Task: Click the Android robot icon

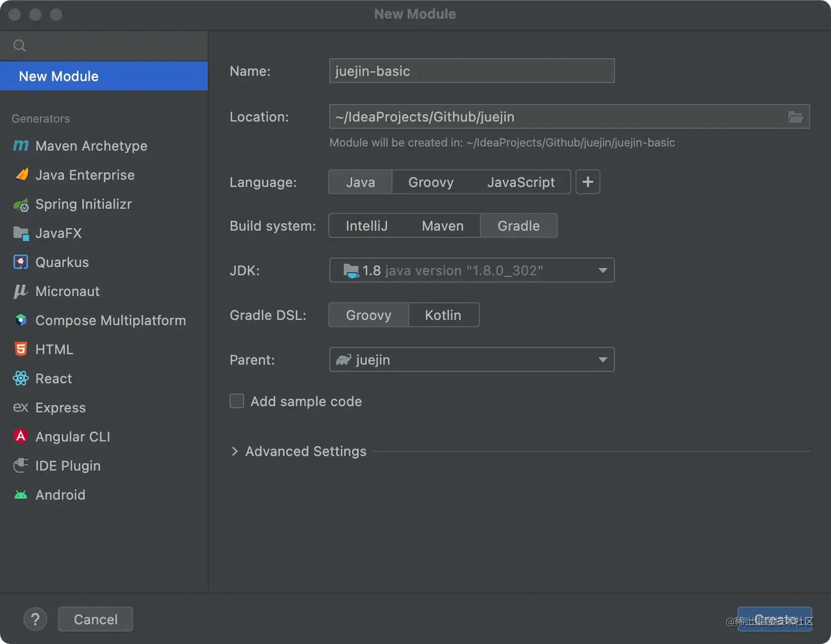Action: [21, 495]
